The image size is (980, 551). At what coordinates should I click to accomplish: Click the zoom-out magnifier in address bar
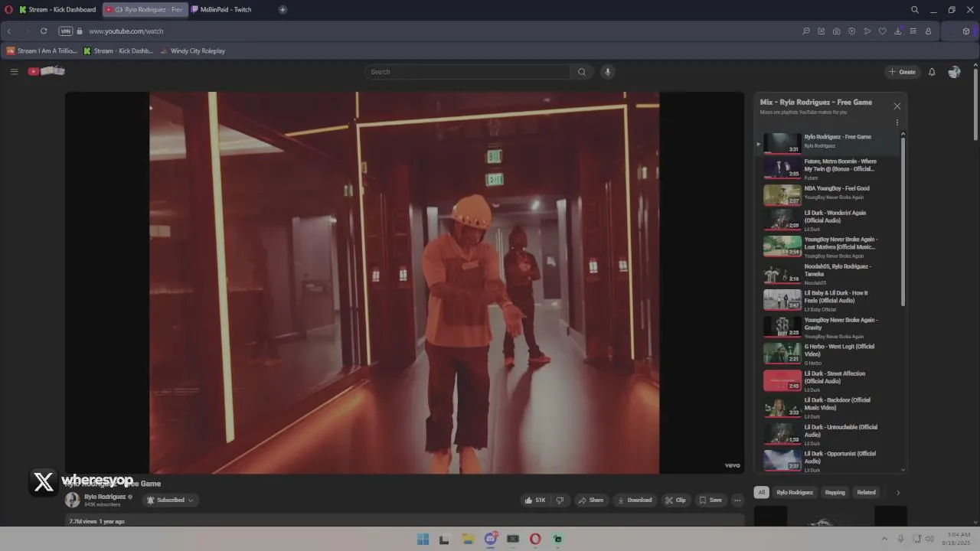point(806,31)
